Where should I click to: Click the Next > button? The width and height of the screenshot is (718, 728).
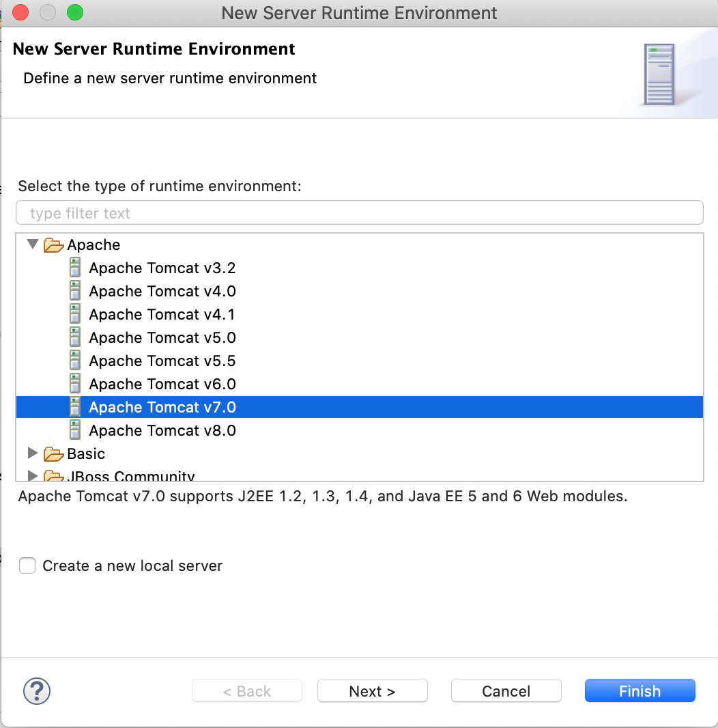(x=372, y=691)
